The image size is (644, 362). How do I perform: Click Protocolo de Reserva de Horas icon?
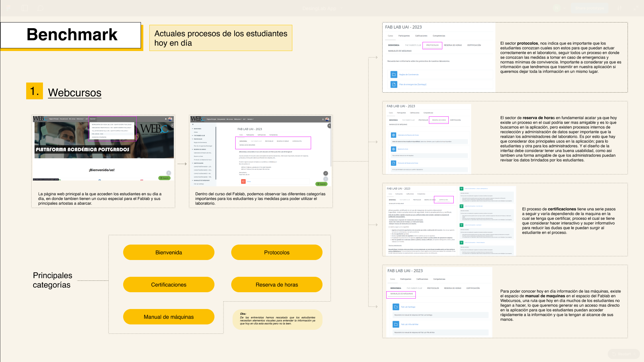click(393, 163)
